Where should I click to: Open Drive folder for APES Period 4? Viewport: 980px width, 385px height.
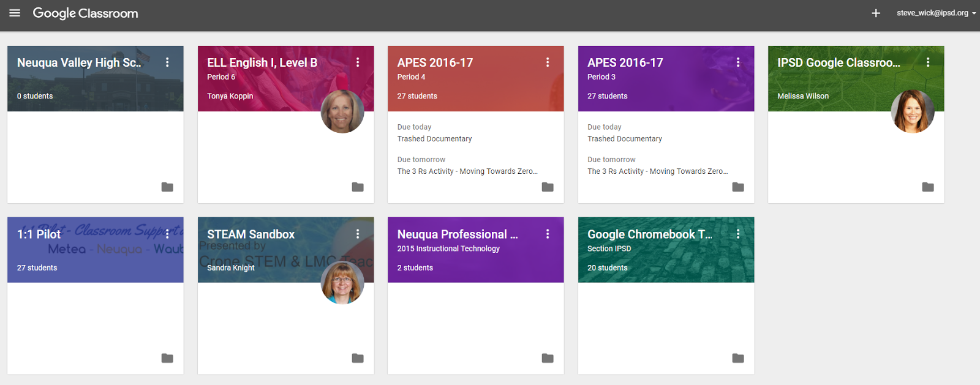tap(548, 187)
